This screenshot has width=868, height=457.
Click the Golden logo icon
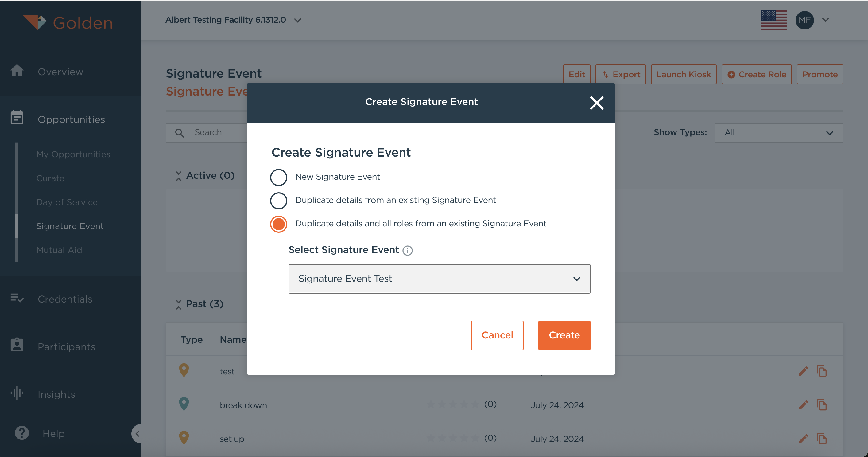coord(35,23)
